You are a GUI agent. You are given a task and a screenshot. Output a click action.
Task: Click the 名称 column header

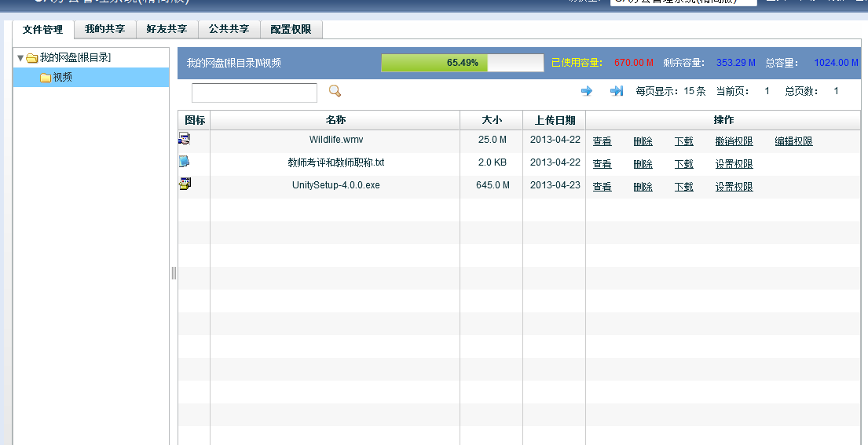point(335,120)
